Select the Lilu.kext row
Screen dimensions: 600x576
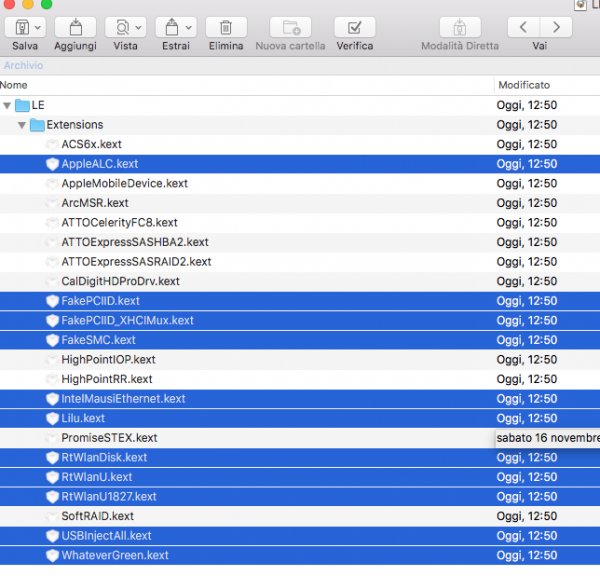pos(82,418)
